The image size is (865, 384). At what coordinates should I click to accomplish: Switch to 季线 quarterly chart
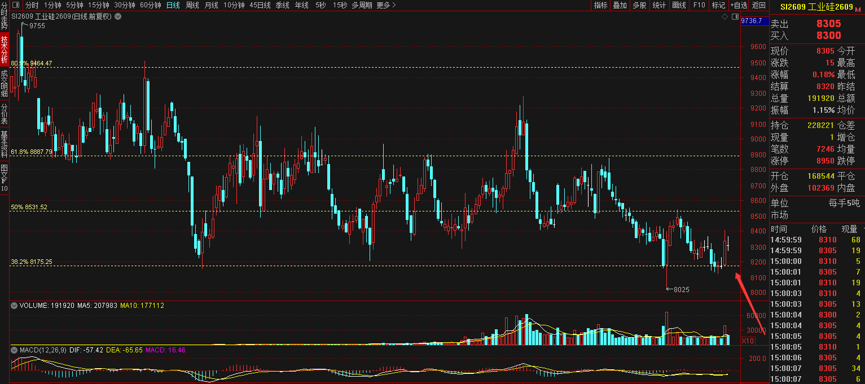282,5
